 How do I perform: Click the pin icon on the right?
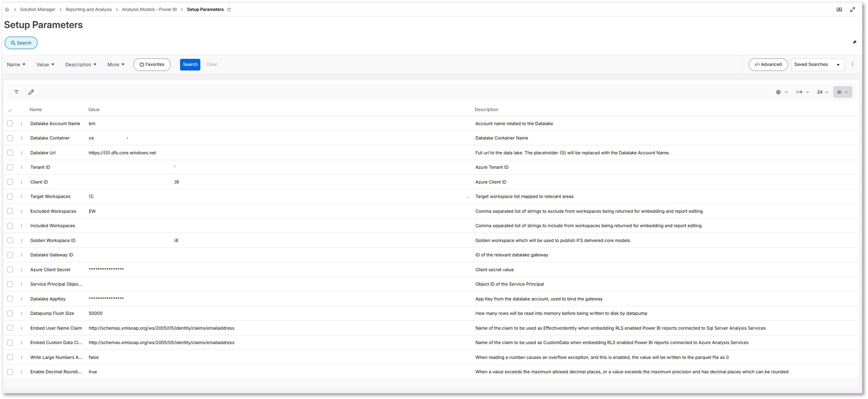[x=854, y=42]
